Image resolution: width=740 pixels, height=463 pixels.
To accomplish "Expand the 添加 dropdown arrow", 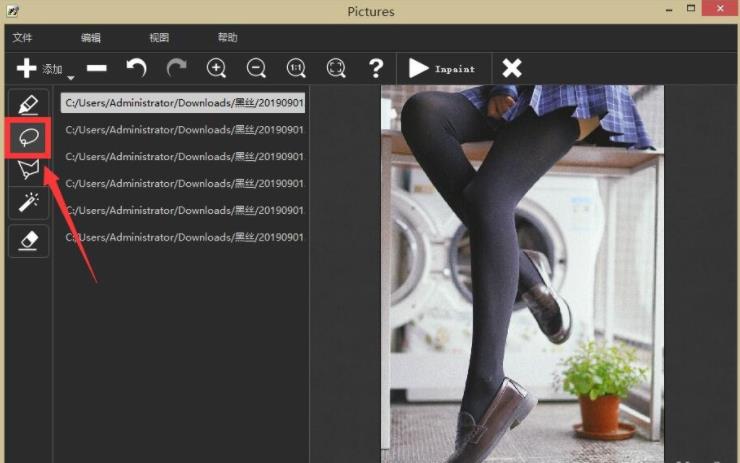I will (x=71, y=77).
